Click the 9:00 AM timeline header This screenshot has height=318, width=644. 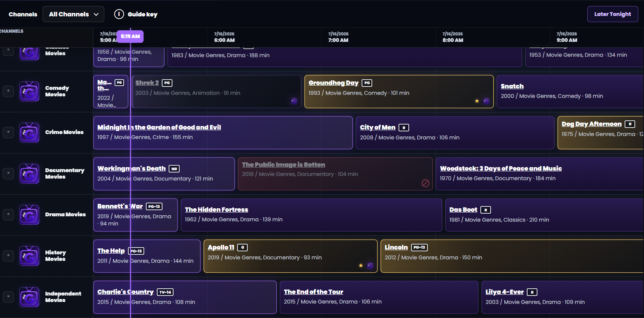567,37
